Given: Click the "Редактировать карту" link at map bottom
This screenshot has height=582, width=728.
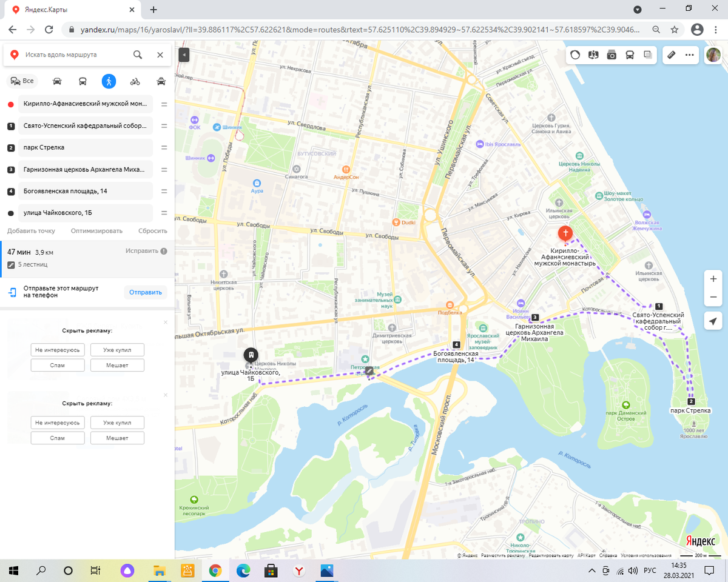Looking at the screenshot, I should [551, 555].
